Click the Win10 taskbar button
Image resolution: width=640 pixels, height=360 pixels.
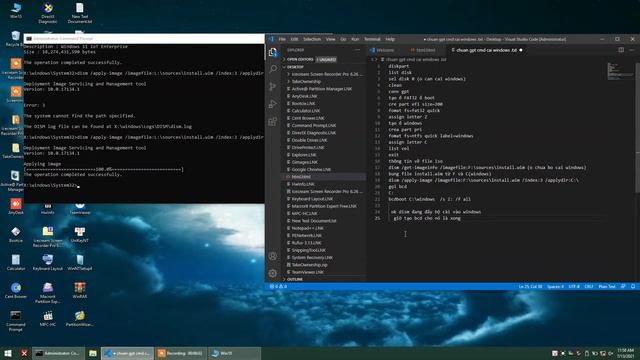234,353
